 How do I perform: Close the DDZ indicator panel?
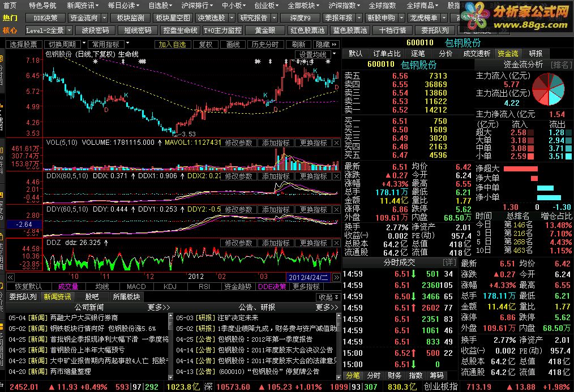coord(336,243)
